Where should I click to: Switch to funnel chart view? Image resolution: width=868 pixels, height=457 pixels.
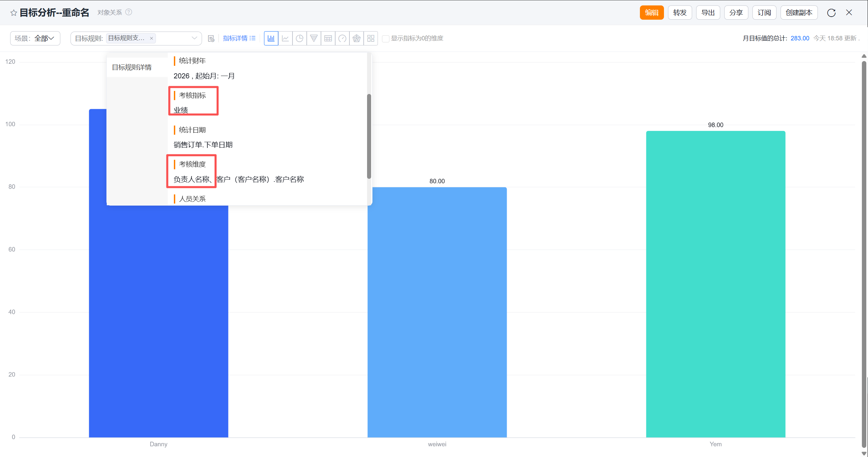(x=314, y=38)
